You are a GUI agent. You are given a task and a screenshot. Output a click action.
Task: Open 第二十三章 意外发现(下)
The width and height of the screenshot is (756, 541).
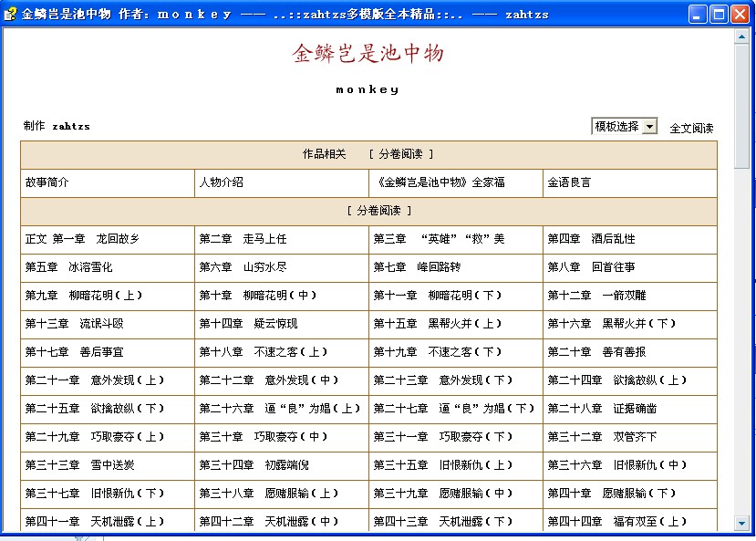tap(443, 380)
